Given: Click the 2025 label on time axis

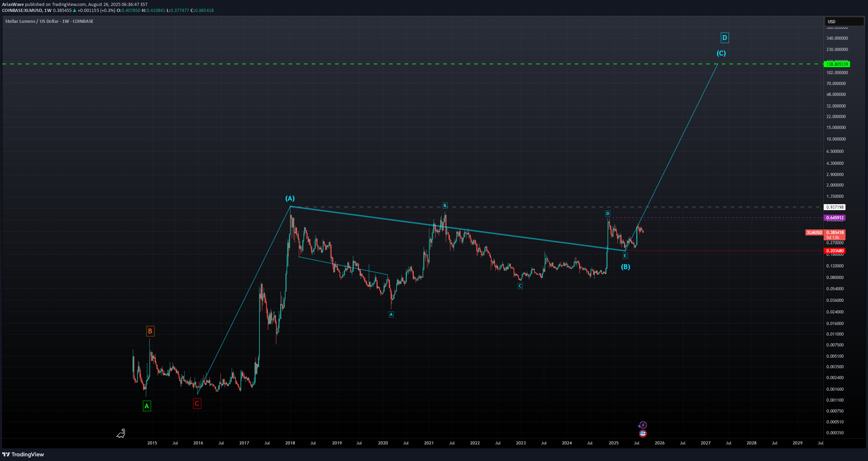Looking at the screenshot, I should [613, 443].
